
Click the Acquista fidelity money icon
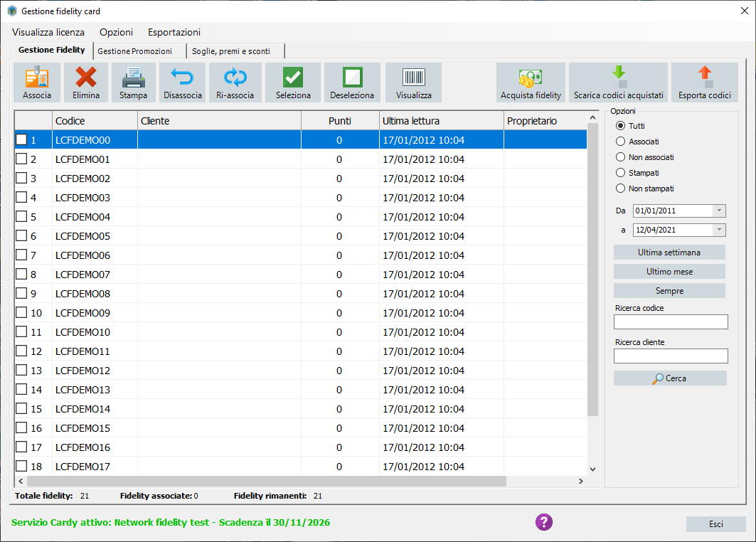[x=531, y=78]
